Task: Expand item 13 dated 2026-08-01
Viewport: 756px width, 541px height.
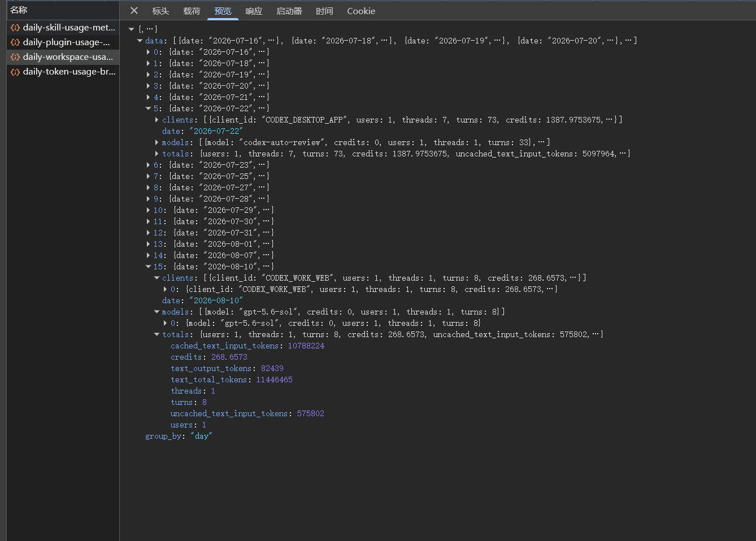Action: [149, 244]
